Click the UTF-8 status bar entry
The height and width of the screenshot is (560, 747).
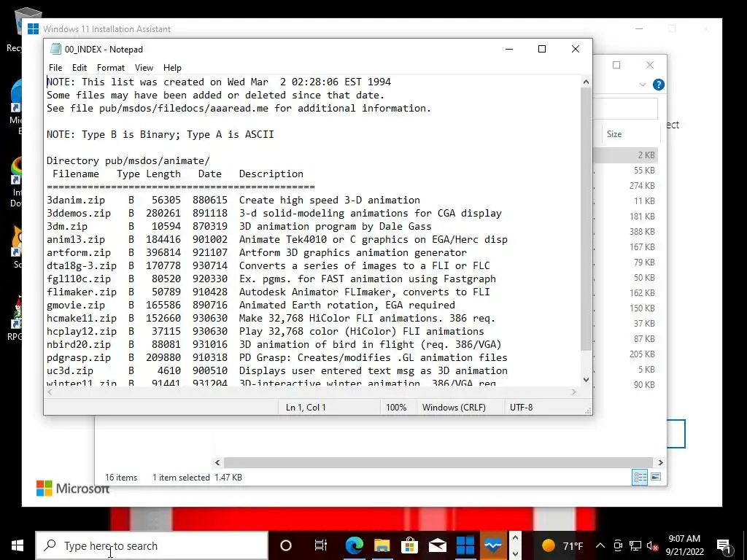click(521, 408)
